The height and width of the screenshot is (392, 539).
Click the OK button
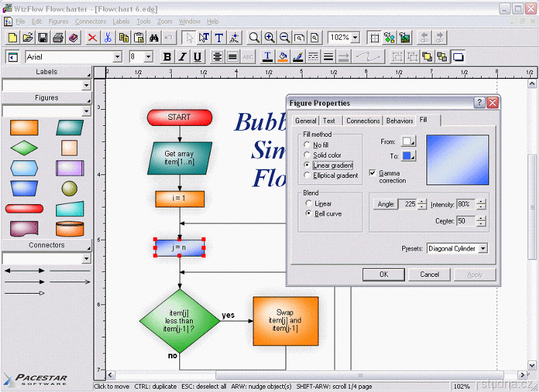pyautogui.click(x=383, y=274)
